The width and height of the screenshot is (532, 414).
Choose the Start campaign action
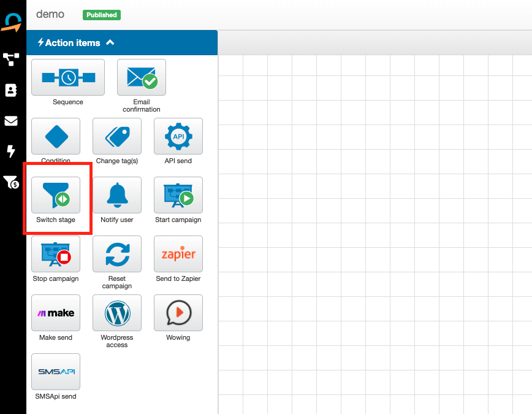pyautogui.click(x=178, y=195)
